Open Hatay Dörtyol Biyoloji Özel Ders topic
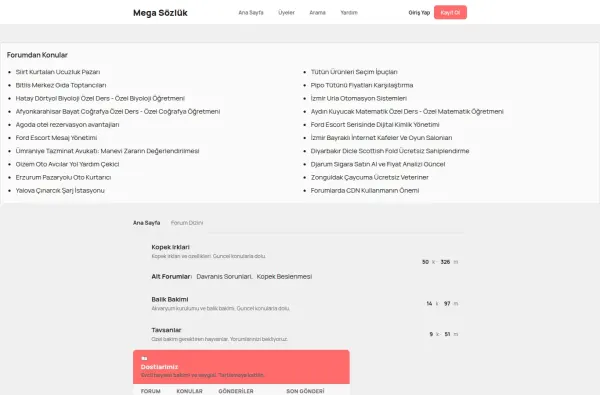This screenshot has width=600, height=395. 100,98
